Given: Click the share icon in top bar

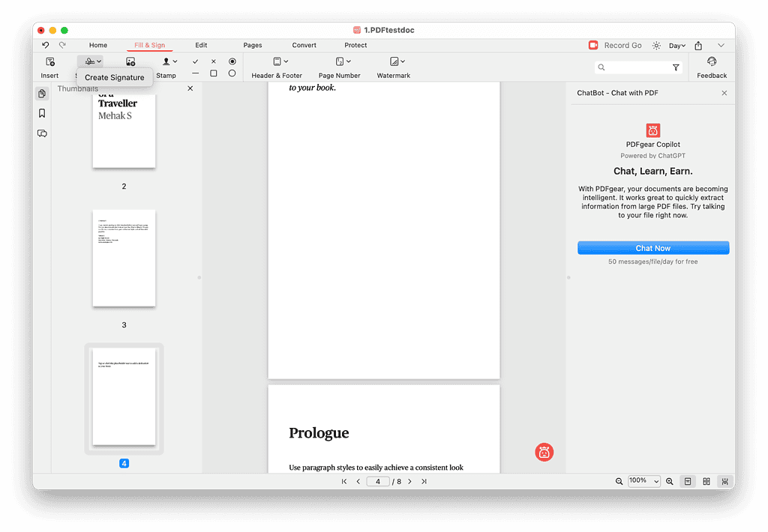Looking at the screenshot, I should 698,46.
